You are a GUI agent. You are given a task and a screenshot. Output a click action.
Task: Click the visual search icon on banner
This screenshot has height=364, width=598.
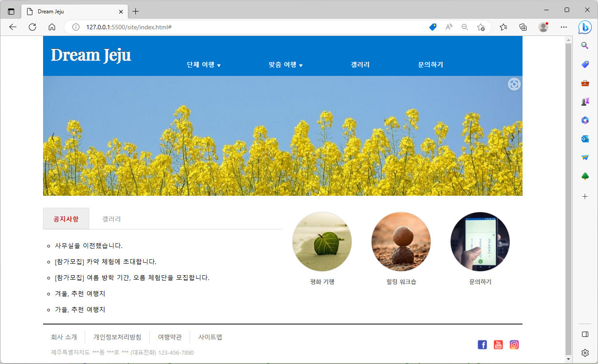pyautogui.click(x=514, y=84)
